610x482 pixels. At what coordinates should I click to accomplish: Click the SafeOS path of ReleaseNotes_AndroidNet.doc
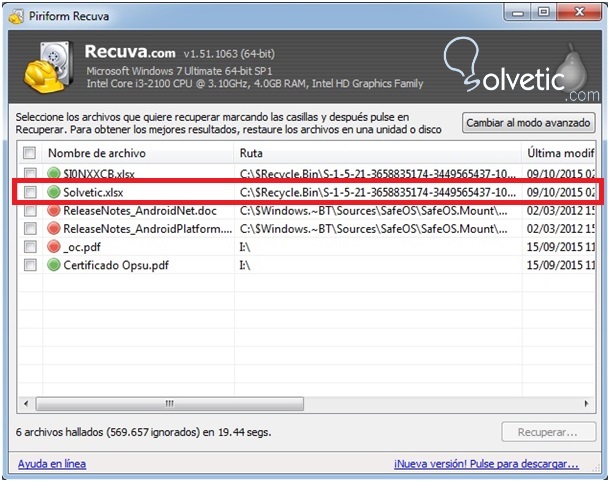(x=373, y=211)
